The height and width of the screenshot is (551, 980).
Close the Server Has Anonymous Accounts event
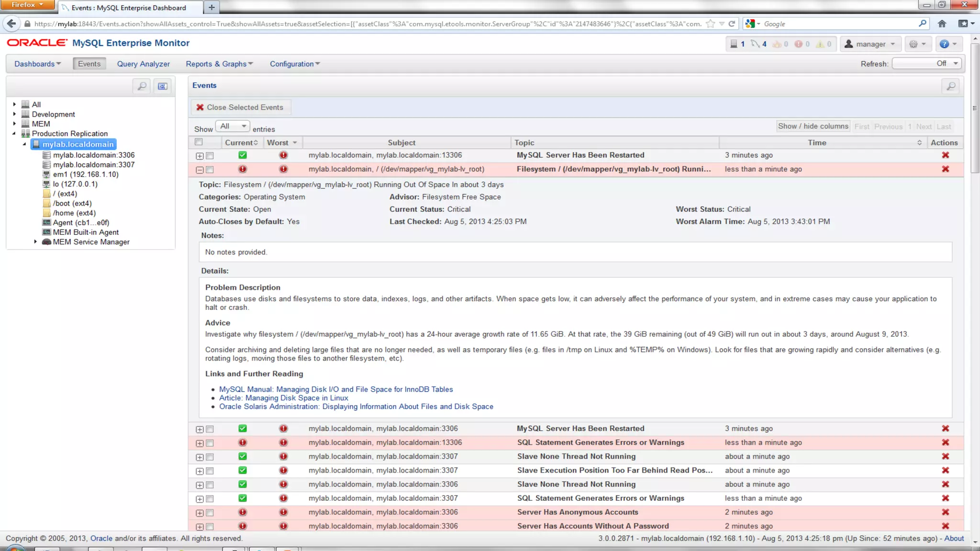[x=945, y=512]
